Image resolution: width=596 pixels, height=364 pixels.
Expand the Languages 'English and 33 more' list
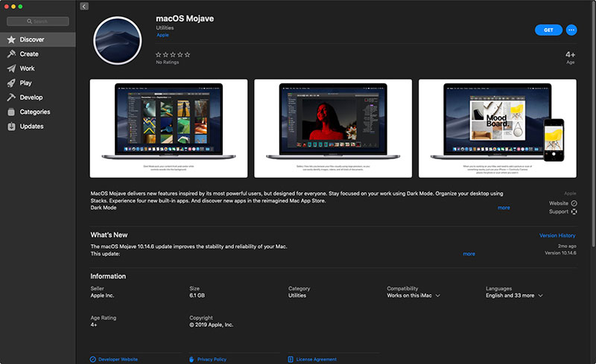(540, 296)
